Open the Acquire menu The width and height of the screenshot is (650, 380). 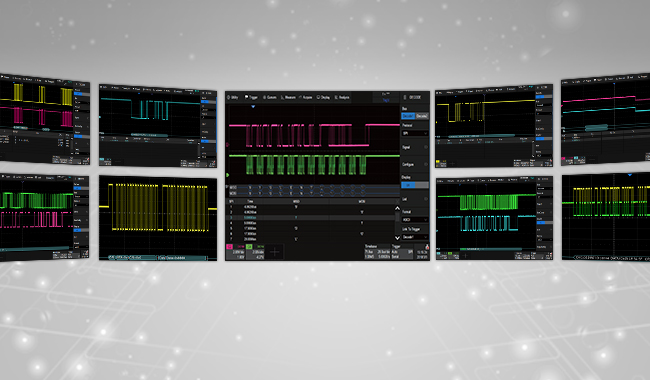coord(306,97)
